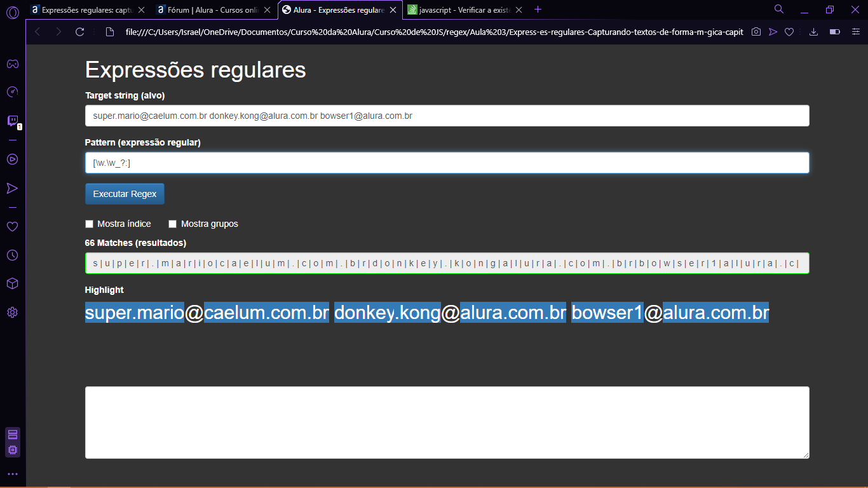
Task: Focus the Pattern regex input field
Action: click(447, 163)
